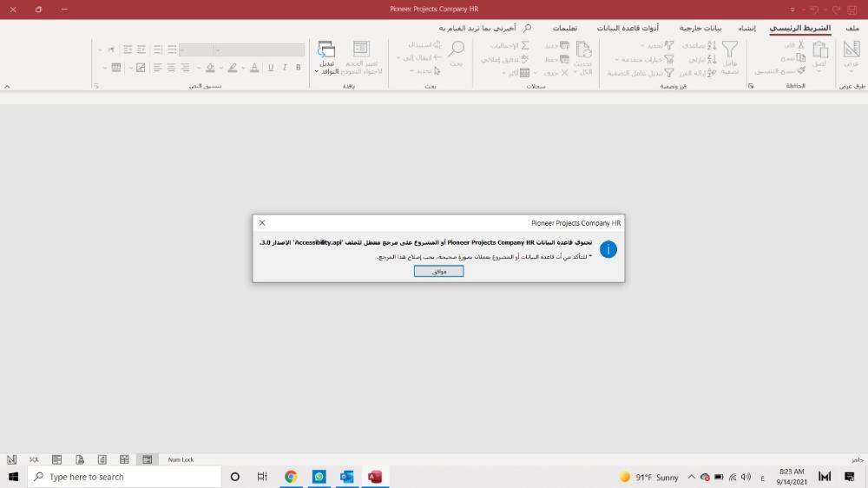Open the Advanced filter options dropdown
This screenshot has width=868, height=488.
click(x=644, y=59)
